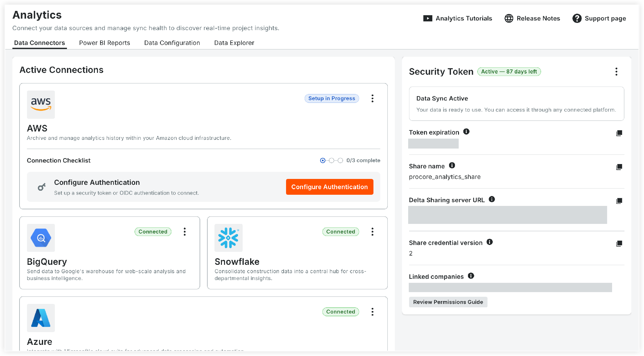The width and height of the screenshot is (644, 356).
Task: Switch to Data Connectors tab
Action: tap(40, 43)
